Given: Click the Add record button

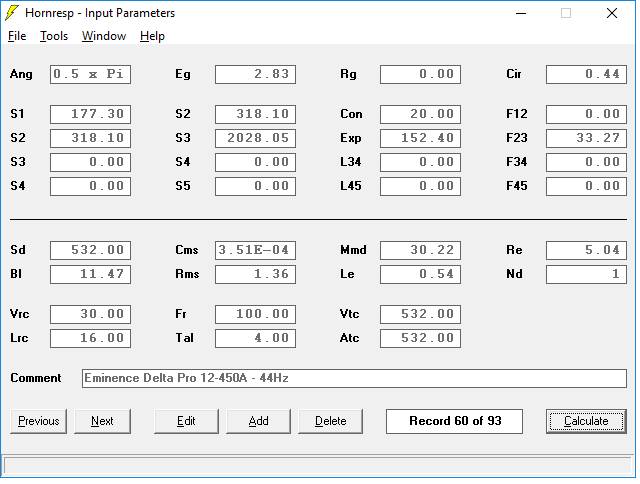Looking at the screenshot, I should click(x=258, y=421).
